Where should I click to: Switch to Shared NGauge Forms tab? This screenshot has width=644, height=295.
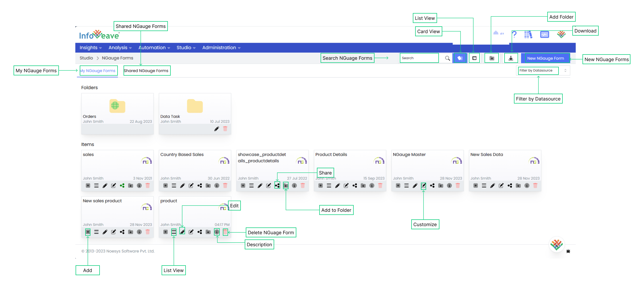[147, 70]
